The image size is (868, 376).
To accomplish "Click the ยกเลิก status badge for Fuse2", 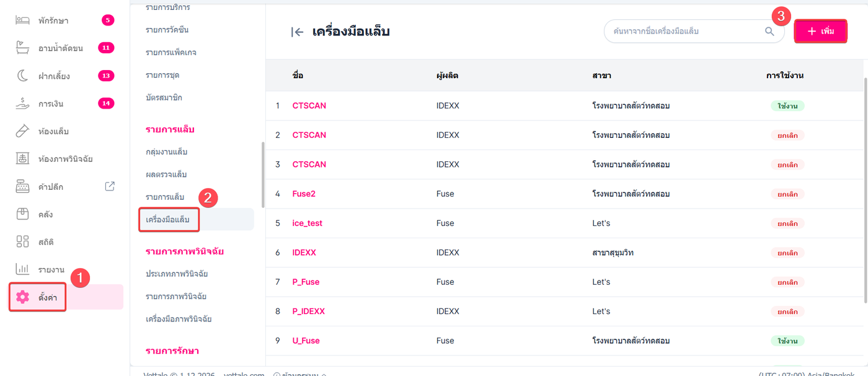I will (x=787, y=194).
